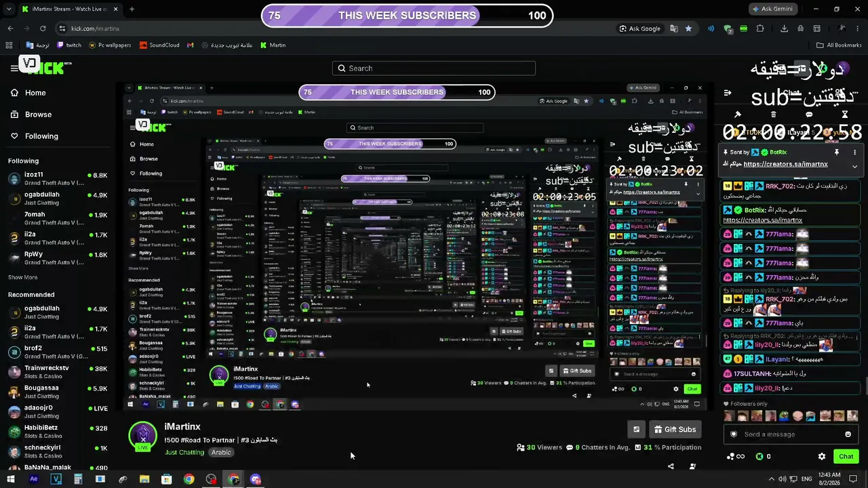Click the Kick search field
The height and width of the screenshot is (488, 868).
coord(434,68)
